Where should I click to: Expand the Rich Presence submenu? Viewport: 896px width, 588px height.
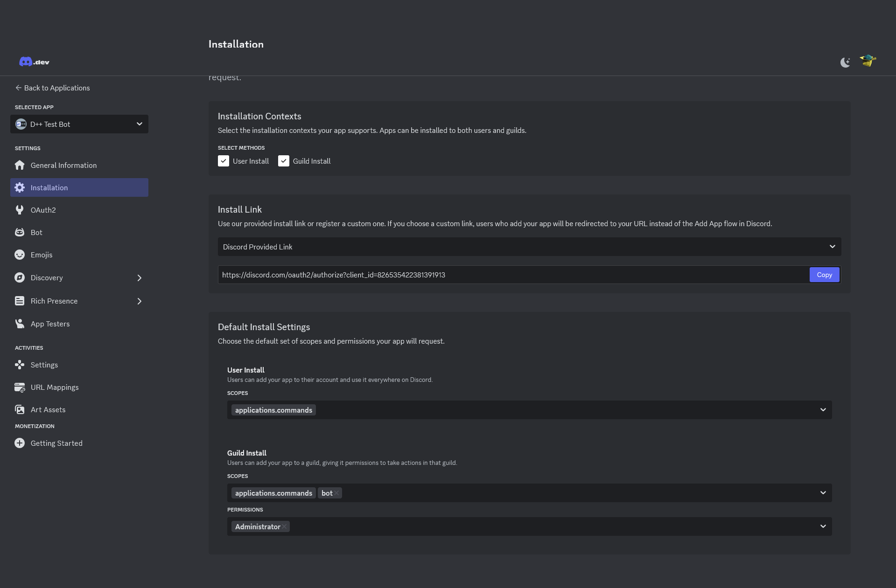(x=139, y=301)
